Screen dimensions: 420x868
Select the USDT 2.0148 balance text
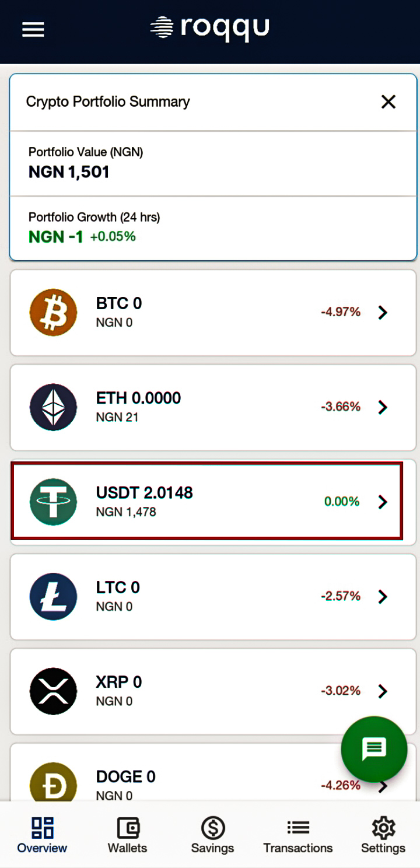coord(144,493)
